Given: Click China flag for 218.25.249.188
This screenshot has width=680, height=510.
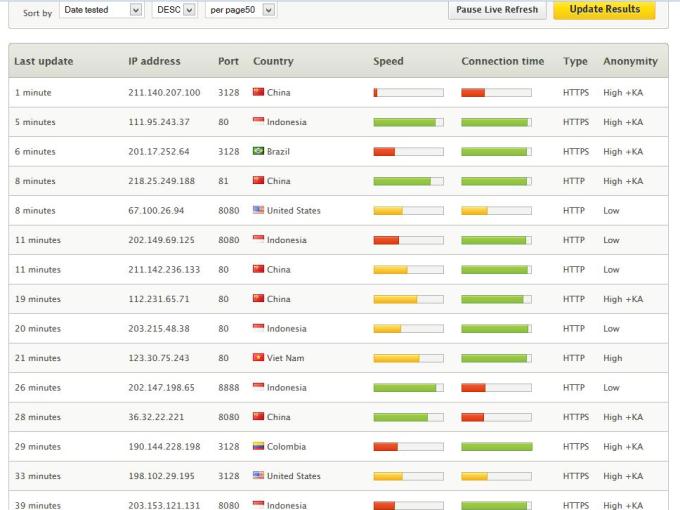Looking at the screenshot, I should point(258,180).
